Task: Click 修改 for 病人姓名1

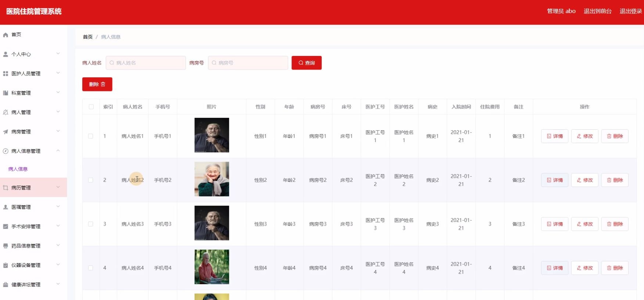Action: (585, 136)
